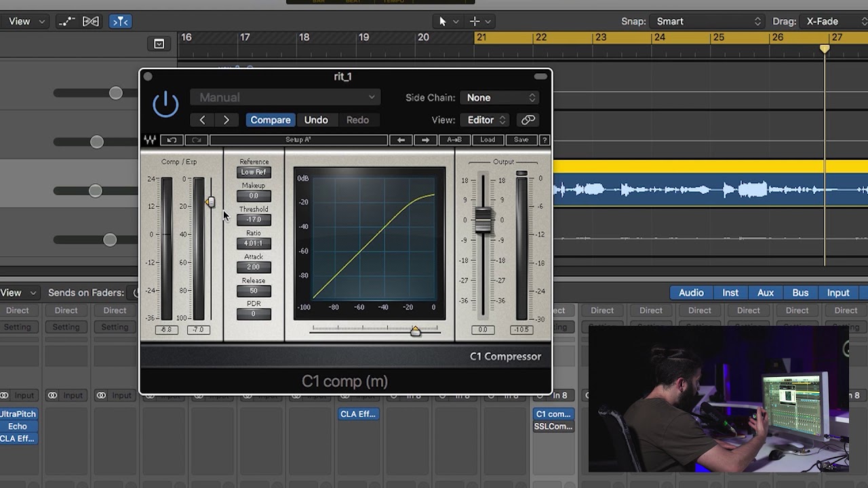Open the mixer View menu

(x=19, y=293)
